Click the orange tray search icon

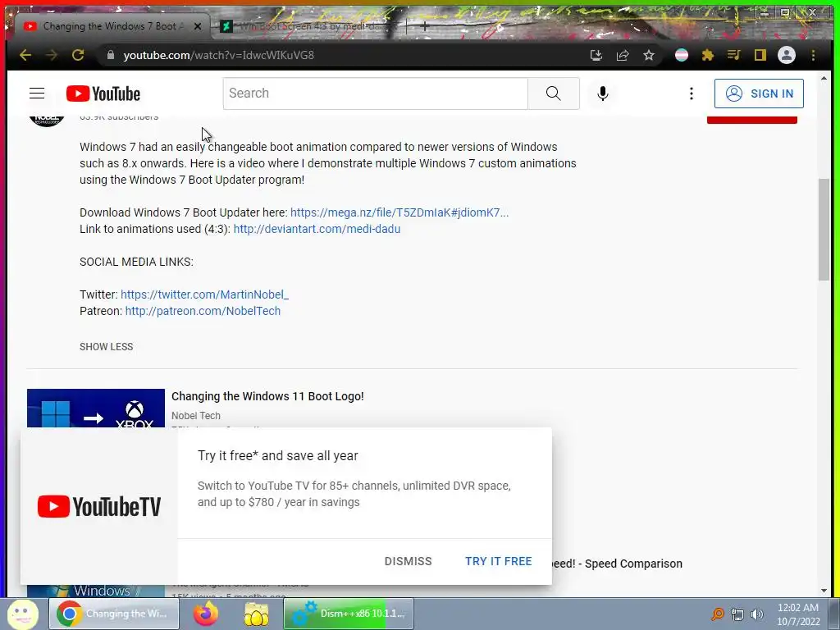point(717,614)
